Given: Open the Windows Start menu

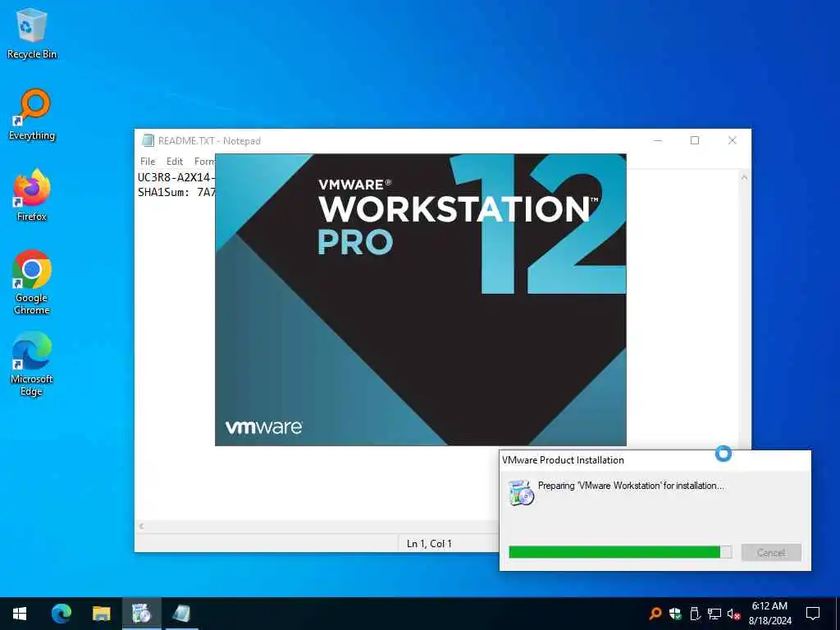Looking at the screenshot, I should point(20,614).
